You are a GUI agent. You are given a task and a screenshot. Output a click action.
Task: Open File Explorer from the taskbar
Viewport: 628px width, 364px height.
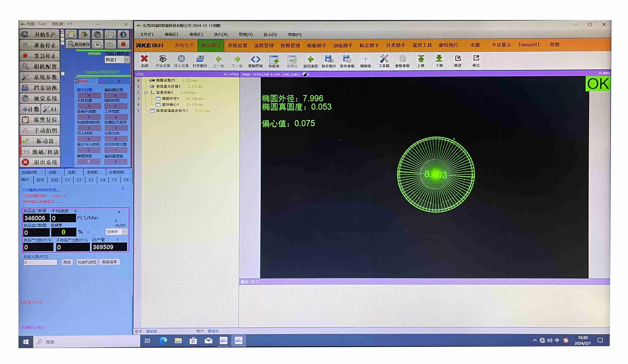coord(178,341)
